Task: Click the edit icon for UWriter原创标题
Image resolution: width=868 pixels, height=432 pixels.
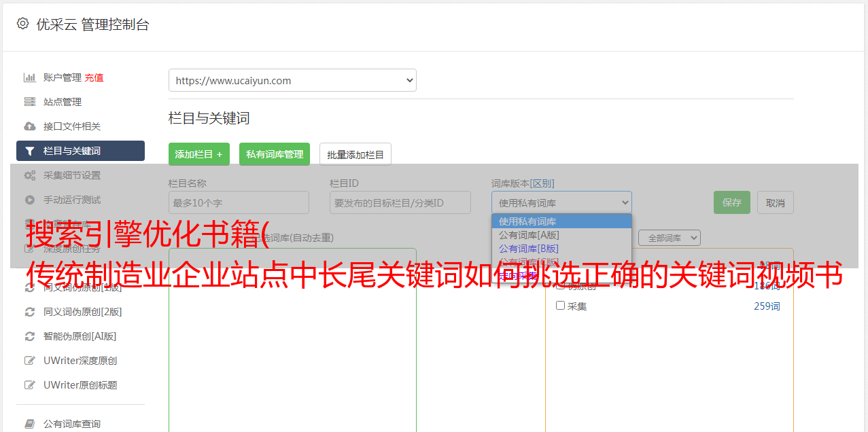Action: 30,385
